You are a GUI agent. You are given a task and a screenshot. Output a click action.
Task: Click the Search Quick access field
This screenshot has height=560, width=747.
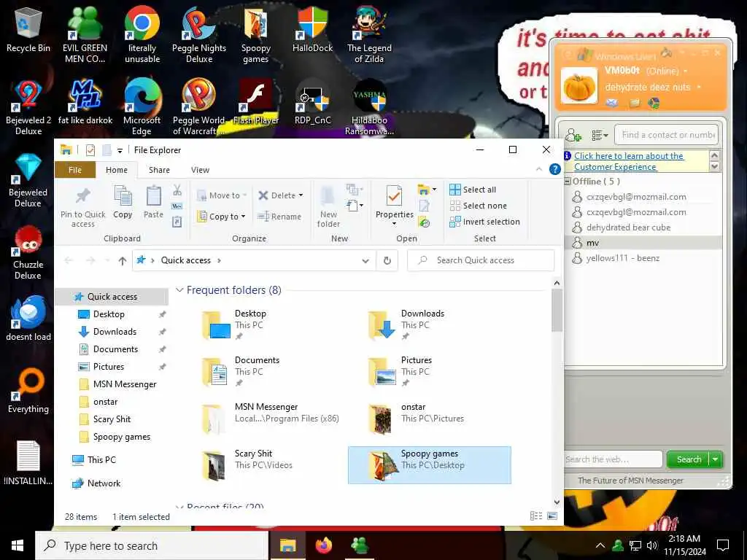(481, 260)
